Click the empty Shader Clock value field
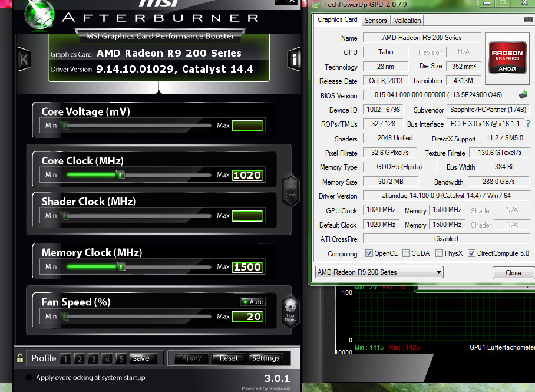 (x=247, y=216)
